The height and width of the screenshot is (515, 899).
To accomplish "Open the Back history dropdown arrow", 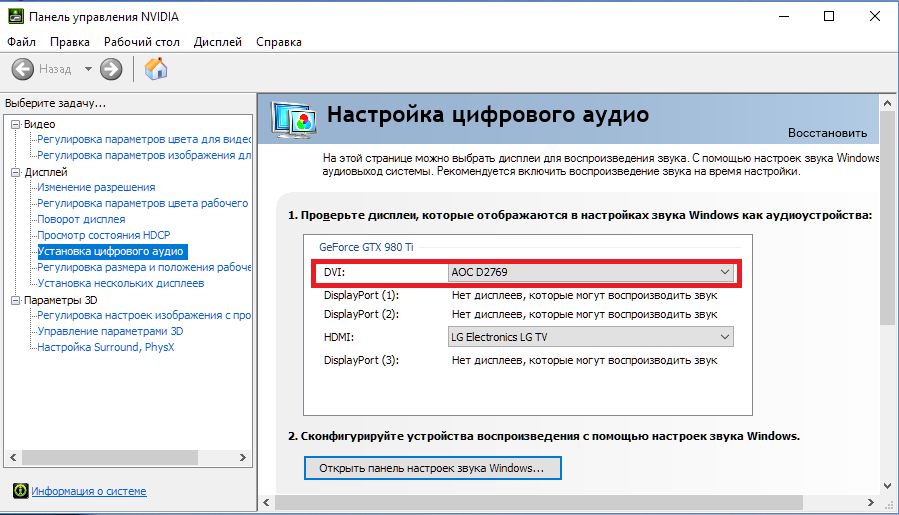I will (x=88, y=69).
